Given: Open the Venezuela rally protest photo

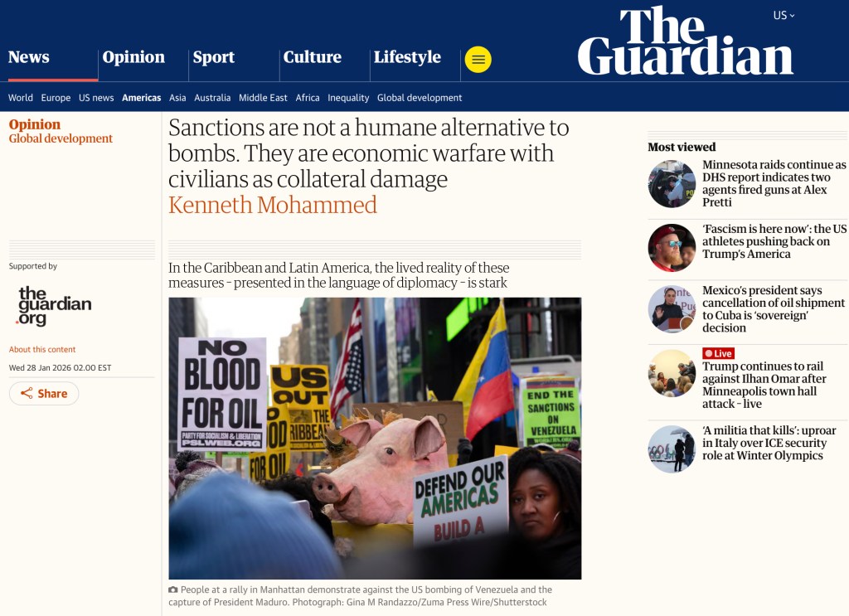Looking at the screenshot, I should (x=375, y=439).
